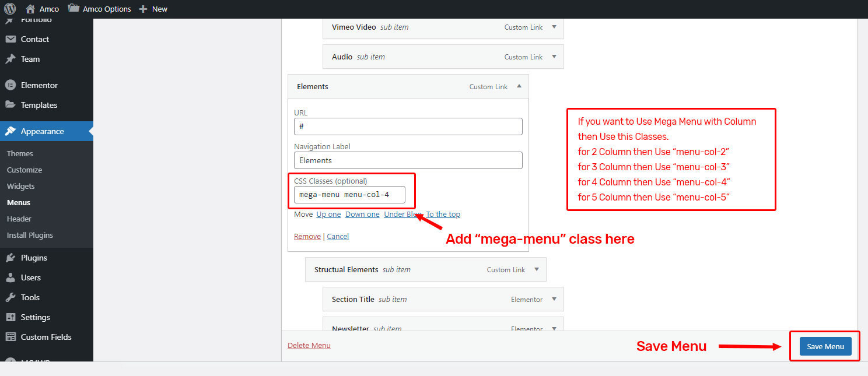Expand the Vimeo Video sub item
The width and height of the screenshot is (868, 376).
[x=554, y=27]
